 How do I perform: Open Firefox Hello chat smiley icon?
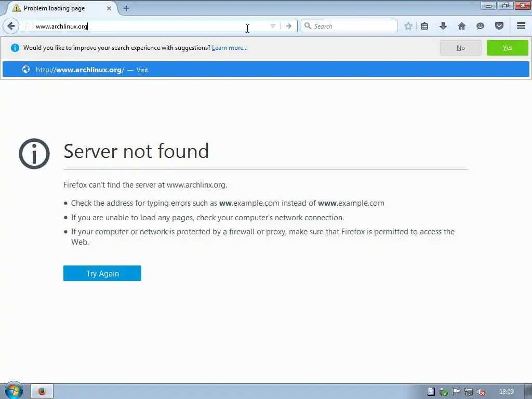[480, 26]
